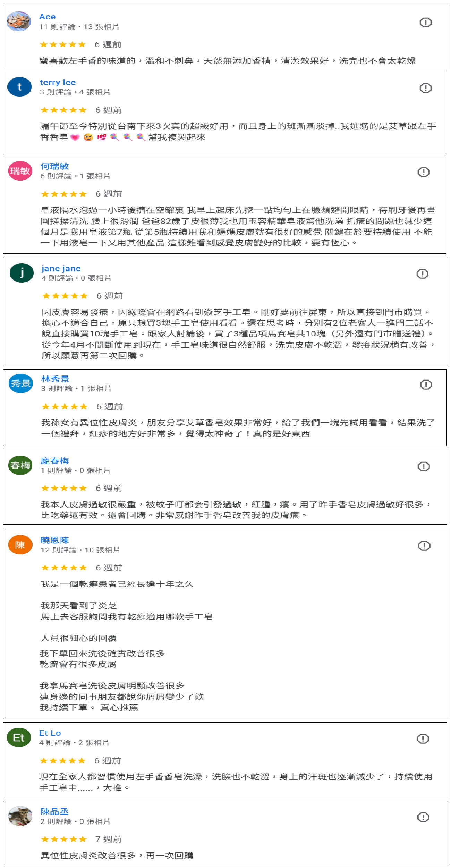Open Ace's profile photo avatar
Viewport: 451px width, 868px height.
point(19,21)
